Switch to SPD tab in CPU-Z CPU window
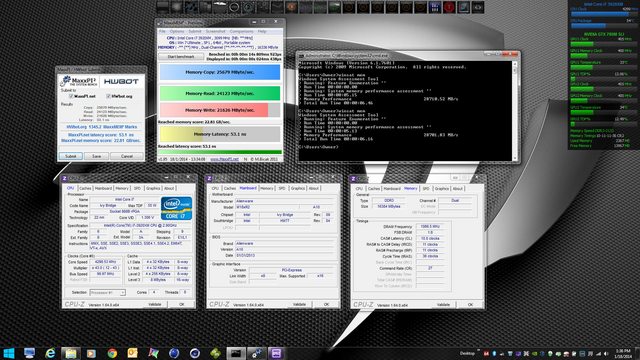This screenshot has width=640, height=360. tap(137, 188)
